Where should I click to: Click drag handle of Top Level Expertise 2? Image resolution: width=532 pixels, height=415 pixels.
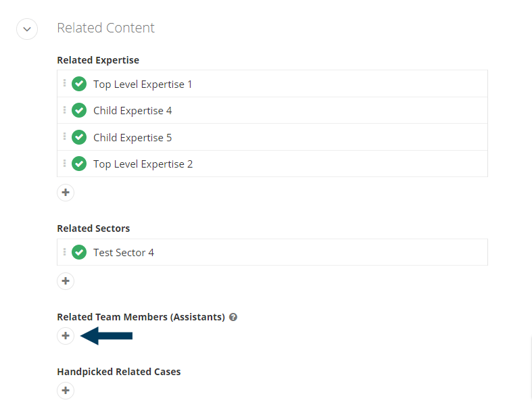[x=64, y=163]
